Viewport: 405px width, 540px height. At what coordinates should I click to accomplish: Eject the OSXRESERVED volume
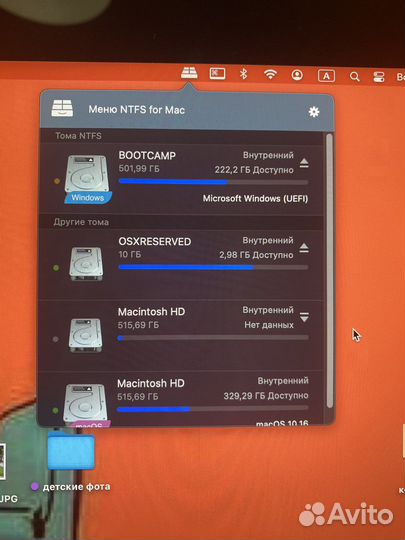point(304,248)
